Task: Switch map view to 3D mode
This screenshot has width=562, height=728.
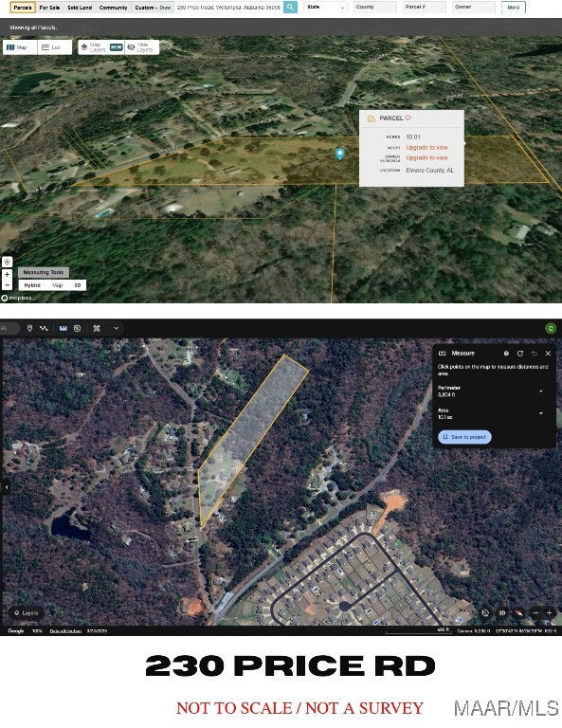Action: pos(78,285)
